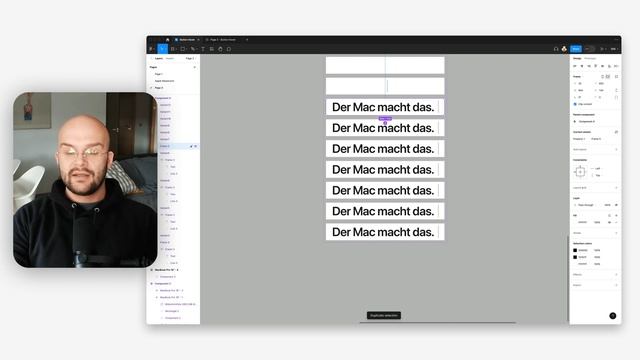
Task: Switch to the Prototype tab
Action: (590, 58)
